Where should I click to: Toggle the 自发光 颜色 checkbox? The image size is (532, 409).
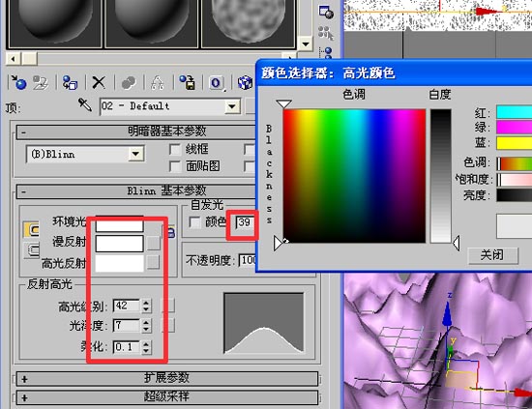pyautogui.click(x=194, y=222)
